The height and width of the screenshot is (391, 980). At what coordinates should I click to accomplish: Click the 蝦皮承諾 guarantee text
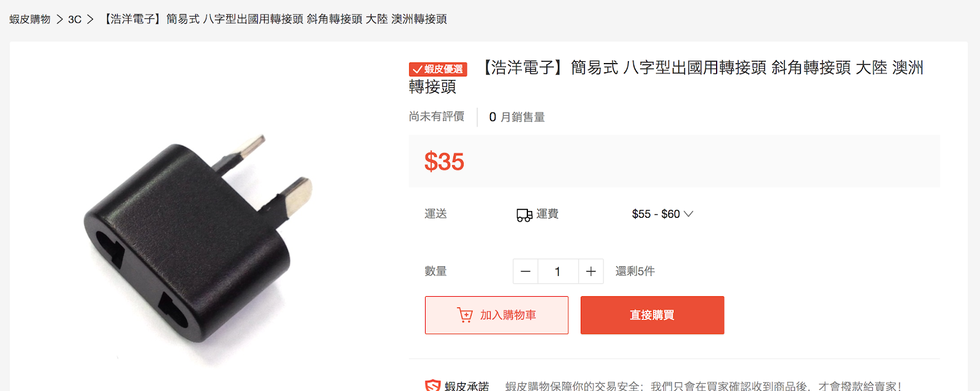(467, 385)
